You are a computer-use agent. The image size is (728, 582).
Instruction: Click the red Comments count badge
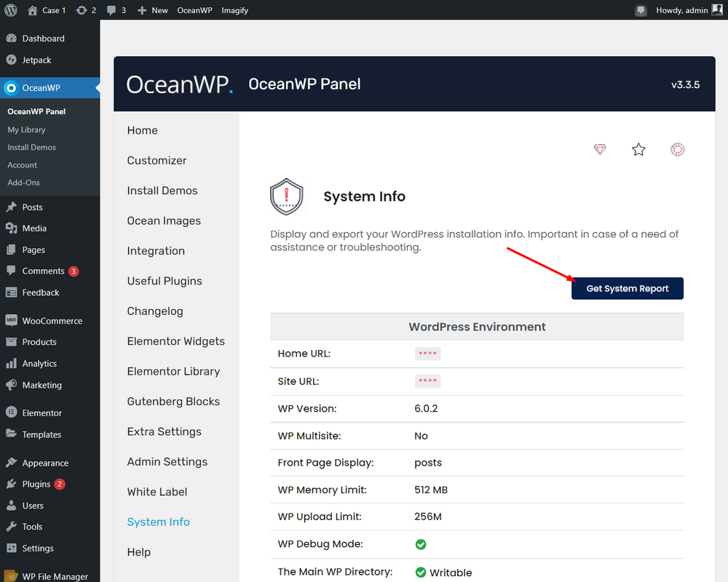pos(74,271)
